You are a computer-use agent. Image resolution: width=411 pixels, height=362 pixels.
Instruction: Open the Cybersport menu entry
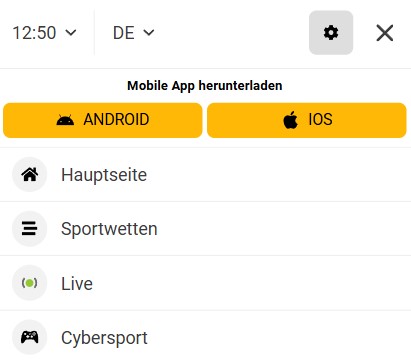click(205, 337)
